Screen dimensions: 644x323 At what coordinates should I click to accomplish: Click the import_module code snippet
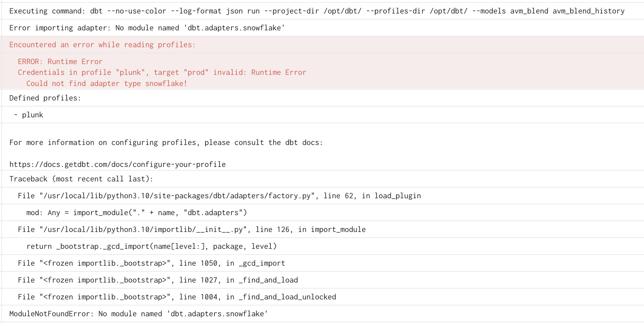(x=136, y=212)
